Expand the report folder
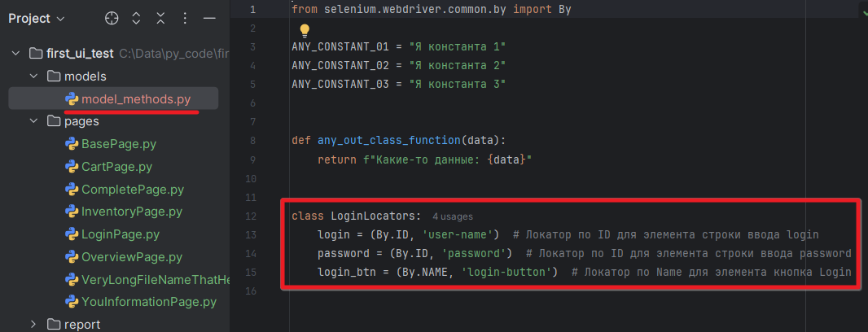This screenshot has height=332, width=868. pyautogui.click(x=33, y=325)
